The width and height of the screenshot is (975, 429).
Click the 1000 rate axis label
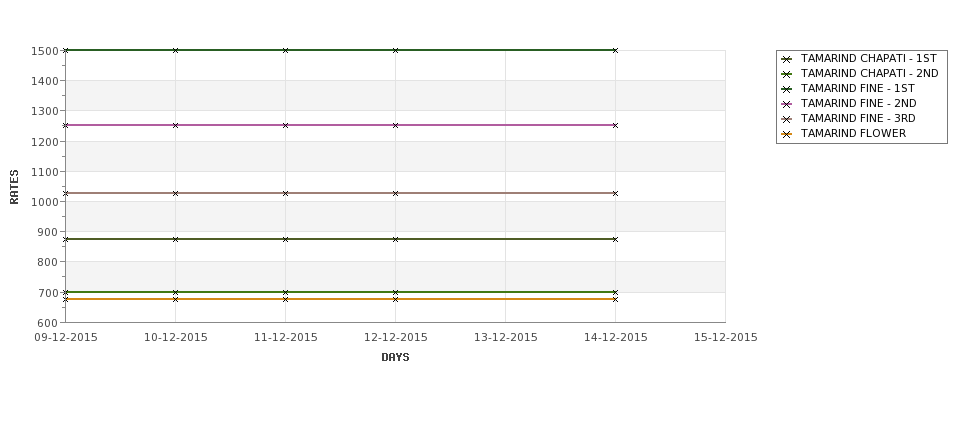tap(45, 202)
